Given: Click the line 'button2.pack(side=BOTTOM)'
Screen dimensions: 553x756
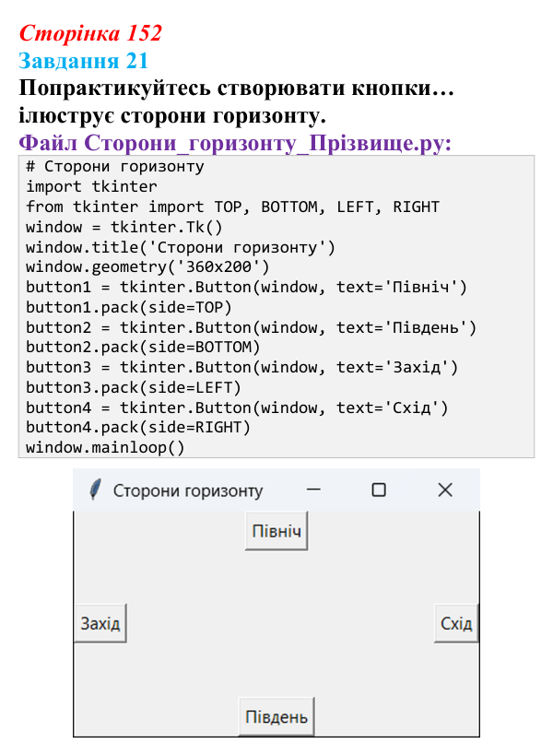Looking at the screenshot, I should (x=143, y=348).
